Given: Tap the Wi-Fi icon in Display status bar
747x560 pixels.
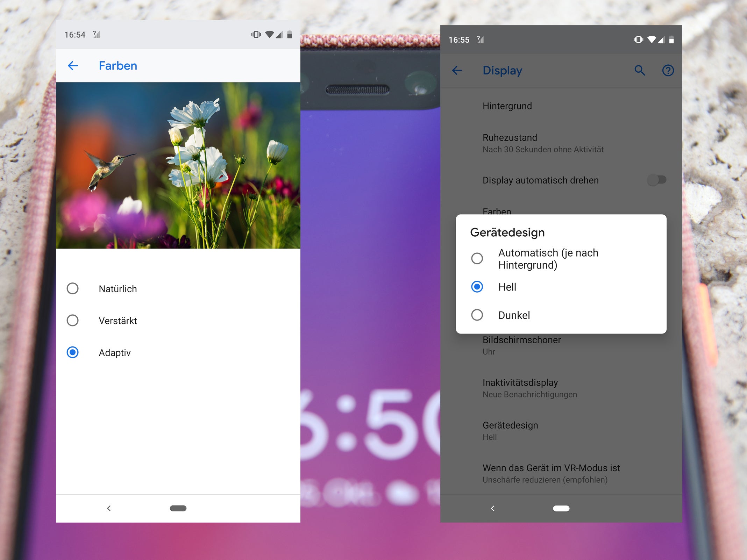Looking at the screenshot, I should [x=652, y=40].
